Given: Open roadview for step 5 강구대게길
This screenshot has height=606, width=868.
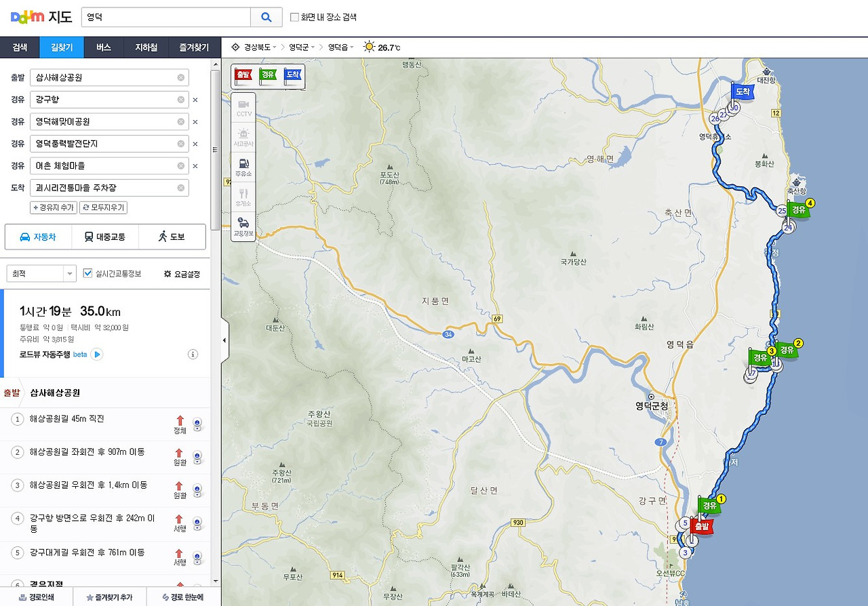Looking at the screenshot, I should 197,557.
